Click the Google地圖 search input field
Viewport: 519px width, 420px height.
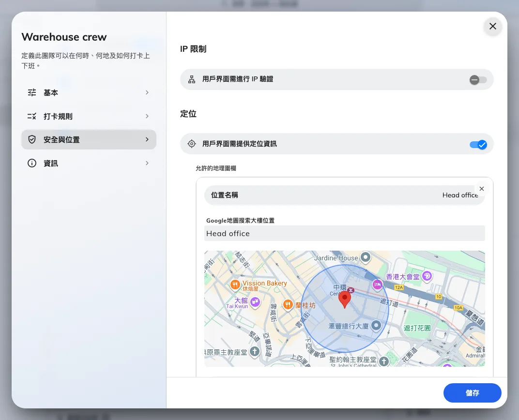tap(345, 234)
